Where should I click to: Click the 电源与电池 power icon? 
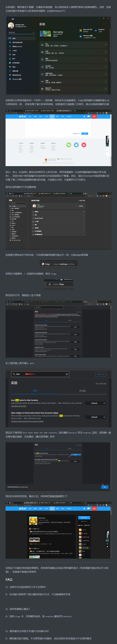42,74
